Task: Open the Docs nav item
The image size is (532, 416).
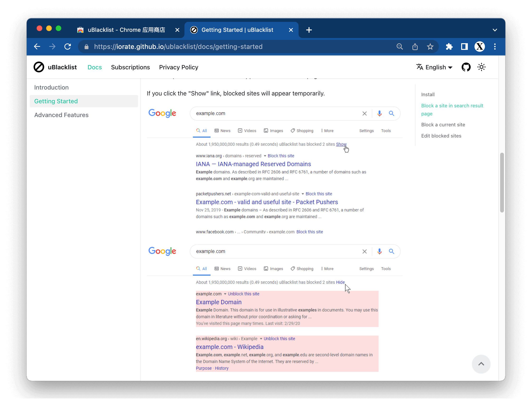Action: (x=95, y=67)
